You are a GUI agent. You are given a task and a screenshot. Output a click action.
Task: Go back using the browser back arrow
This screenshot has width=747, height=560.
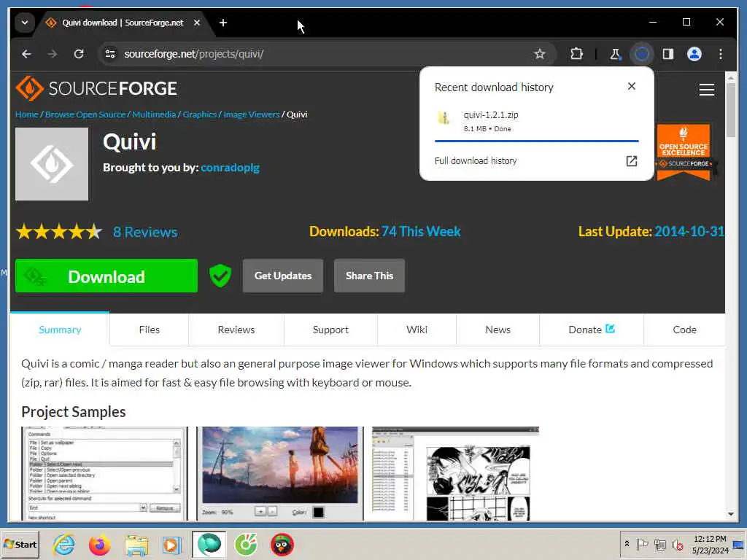click(x=27, y=54)
